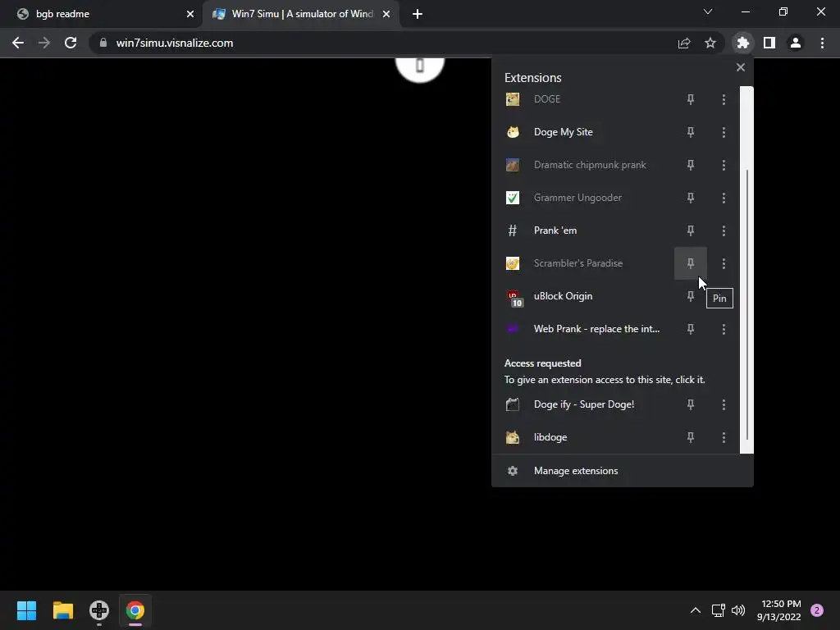Open the Manage extensions page
840x630 pixels.
click(623, 471)
